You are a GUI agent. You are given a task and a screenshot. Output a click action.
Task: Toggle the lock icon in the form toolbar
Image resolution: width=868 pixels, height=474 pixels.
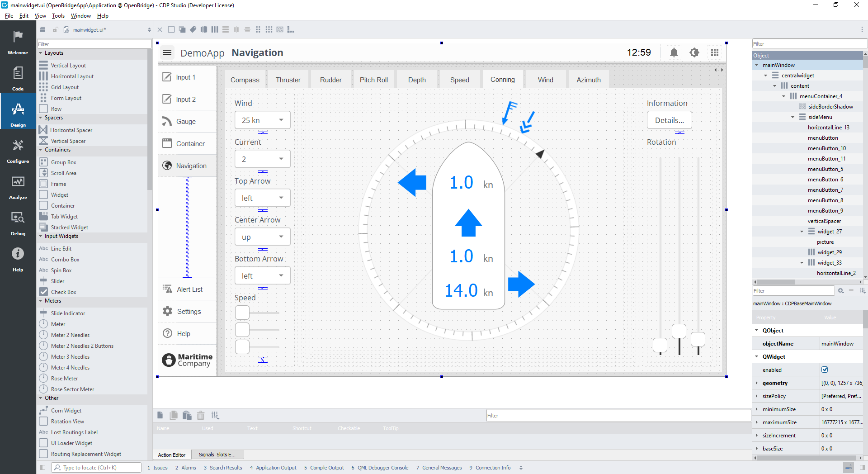[55, 30]
